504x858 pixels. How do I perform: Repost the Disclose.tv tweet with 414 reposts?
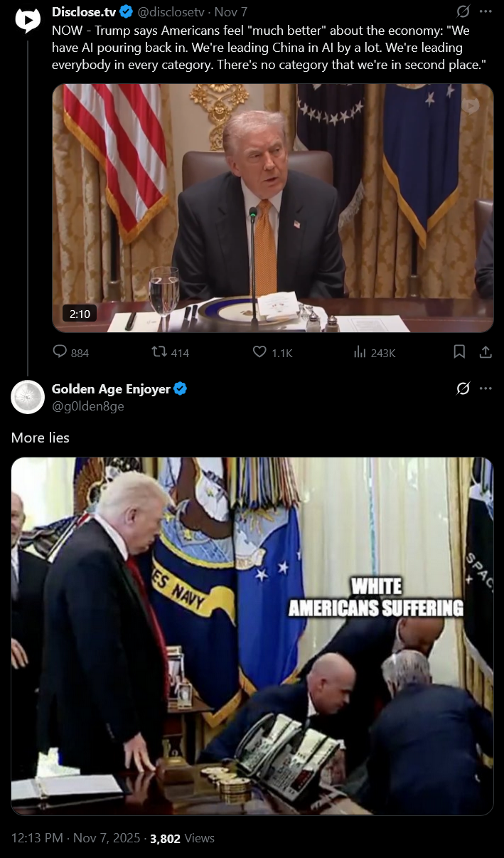click(x=171, y=352)
